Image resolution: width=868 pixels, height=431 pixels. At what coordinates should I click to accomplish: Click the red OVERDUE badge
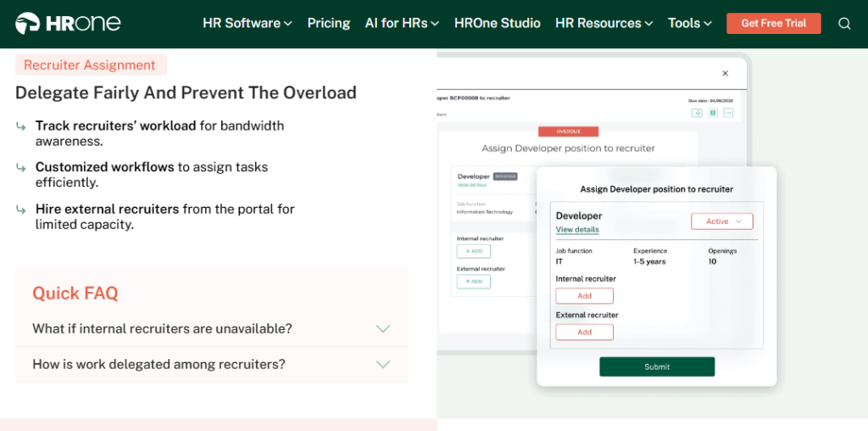coord(568,132)
